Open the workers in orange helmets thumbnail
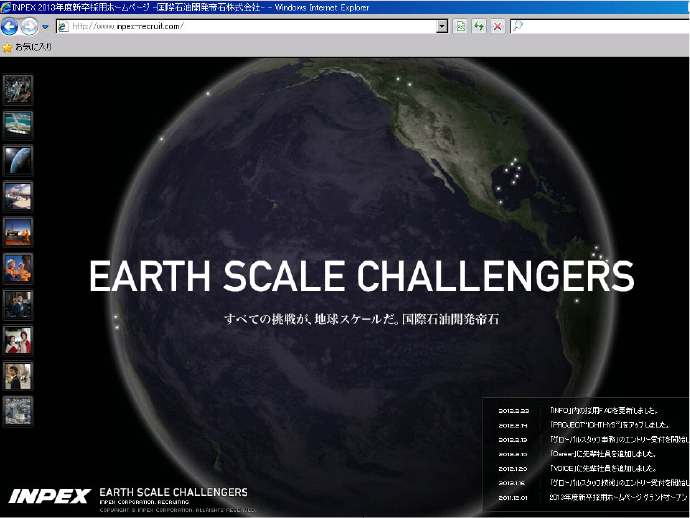Image resolution: width=690 pixels, height=518 pixels. point(18,268)
